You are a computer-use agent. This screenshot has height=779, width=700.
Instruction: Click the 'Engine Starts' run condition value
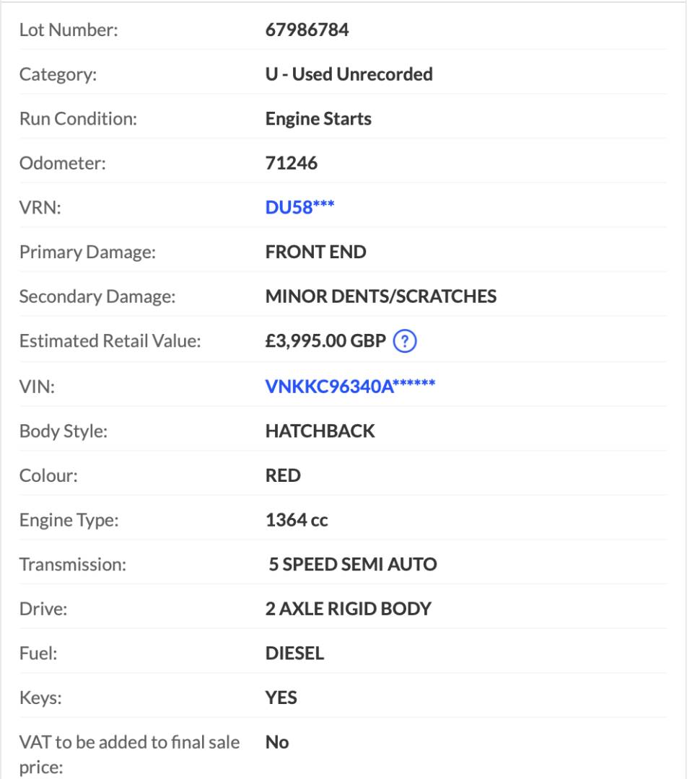coord(318,119)
